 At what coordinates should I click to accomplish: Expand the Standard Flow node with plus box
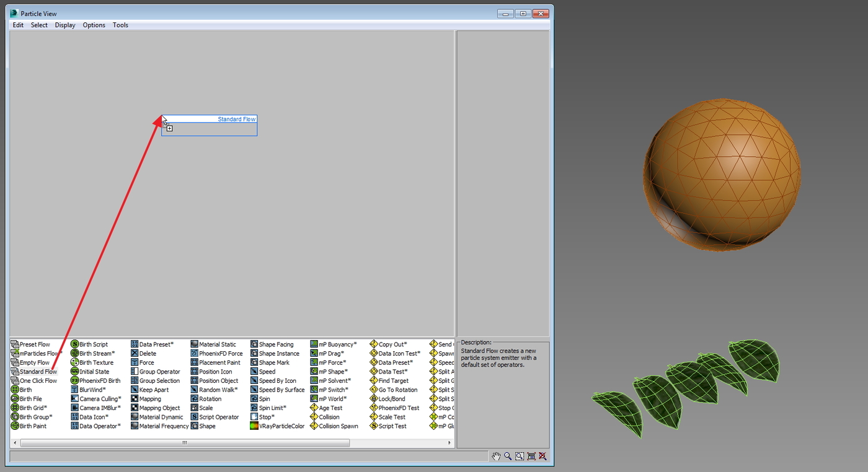[x=169, y=128]
